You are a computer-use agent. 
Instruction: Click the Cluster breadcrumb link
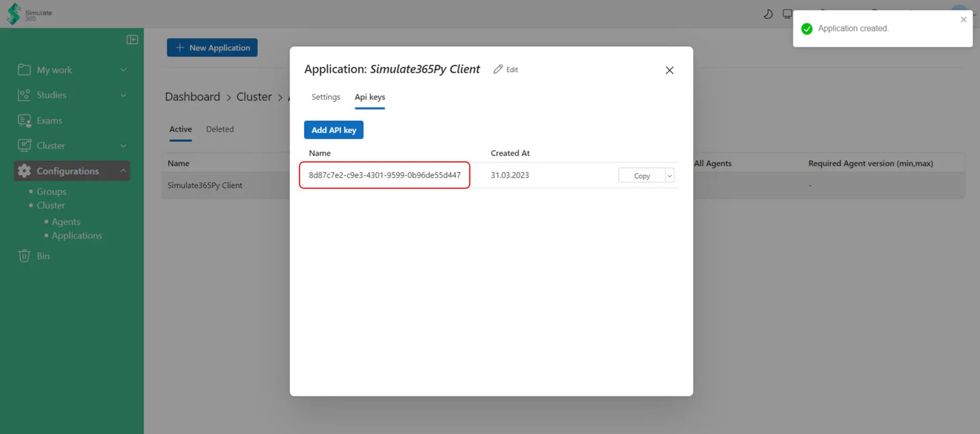(x=254, y=97)
